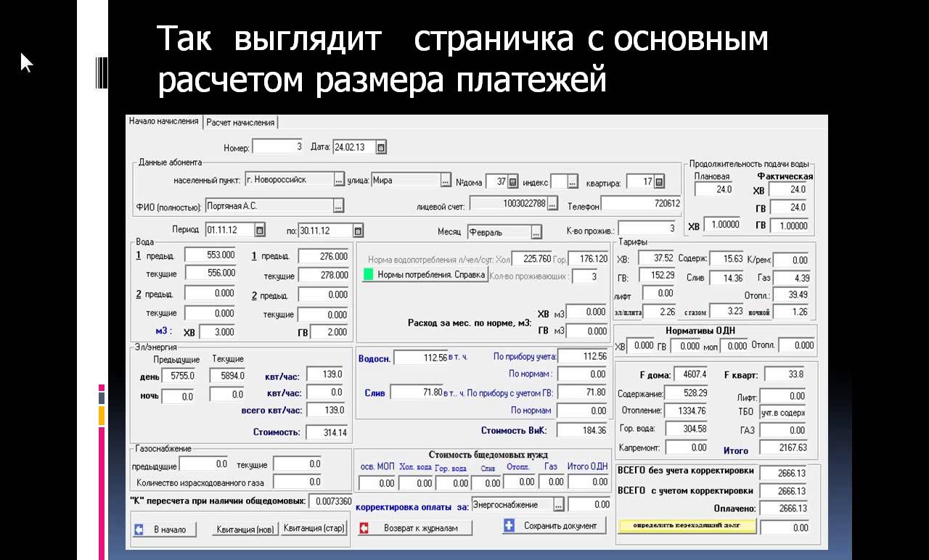Open Нормы потребления. Справка button
The height and width of the screenshot is (560, 929).
pyautogui.click(x=425, y=275)
